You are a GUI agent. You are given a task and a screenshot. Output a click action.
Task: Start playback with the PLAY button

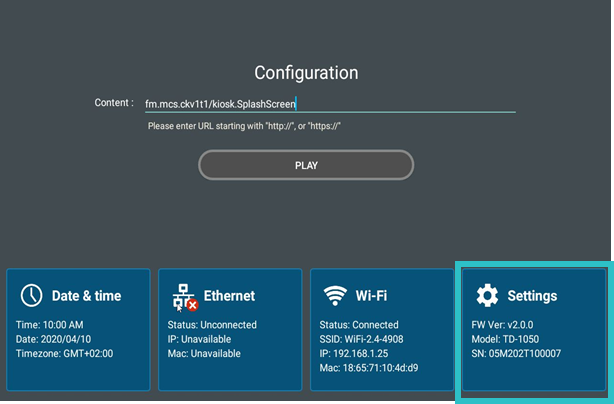tap(306, 165)
